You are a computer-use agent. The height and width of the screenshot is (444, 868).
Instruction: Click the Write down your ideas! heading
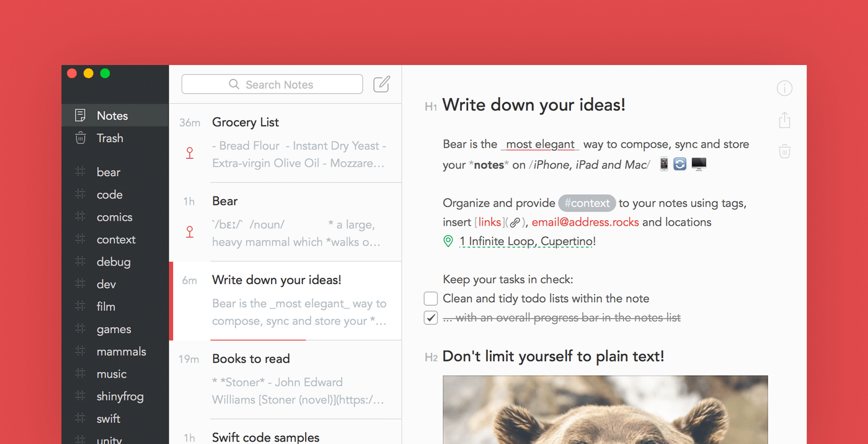[534, 105]
